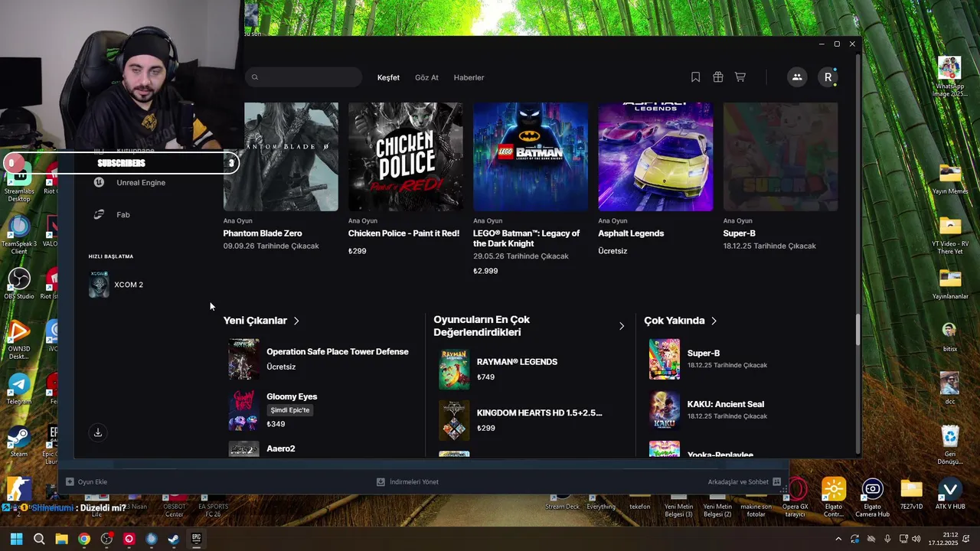980x551 pixels.
Task: Click the Epic Games taskbar icon
Action: [x=196, y=539]
